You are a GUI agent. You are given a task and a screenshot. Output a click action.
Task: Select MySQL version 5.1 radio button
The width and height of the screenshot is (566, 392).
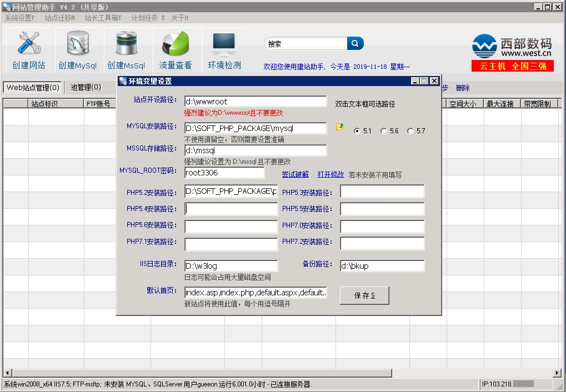[357, 131]
